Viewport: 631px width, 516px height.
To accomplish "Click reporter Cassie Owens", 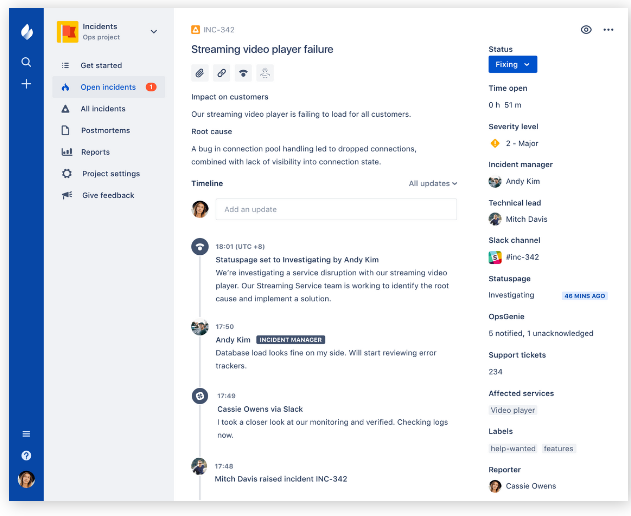I will tap(522, 486).
